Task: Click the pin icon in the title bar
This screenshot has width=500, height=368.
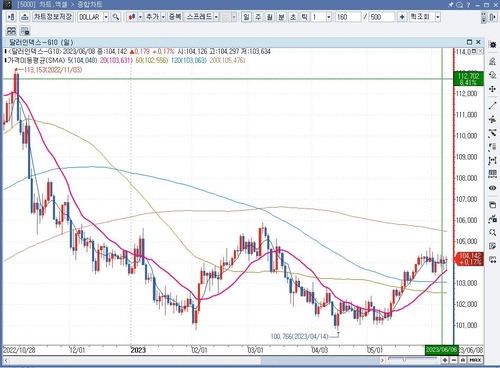Action: (x=451, y=5)
